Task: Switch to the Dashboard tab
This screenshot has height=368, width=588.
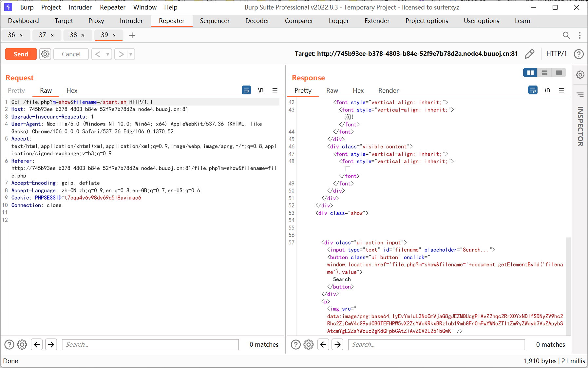Action: point(23,21)
